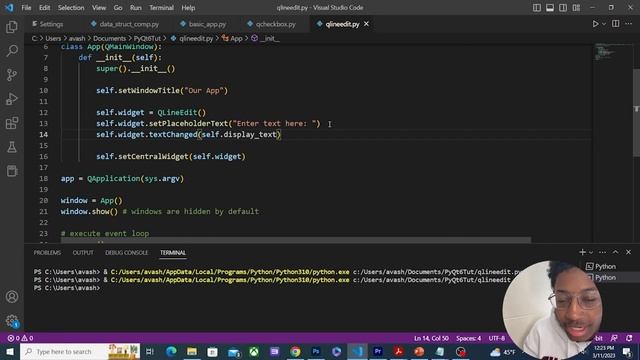Viewport: 640px width, 360px height.
Task: Click the UTF-8 encoding status item
Action: tap(497, 338)
